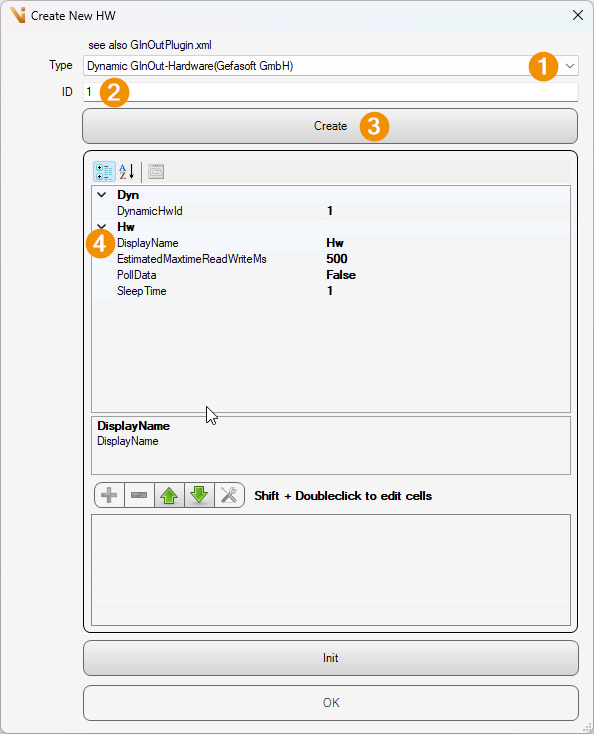Click the Categorized view icon
Viewport: 594px width, 734px height.
104,172
